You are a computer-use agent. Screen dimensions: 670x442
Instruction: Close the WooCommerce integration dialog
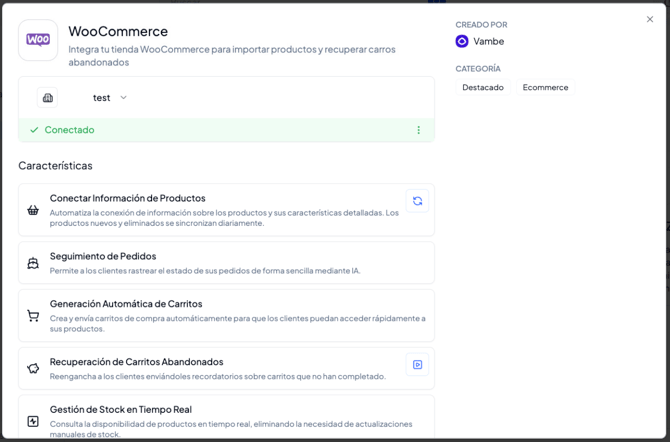click(650, 19)
